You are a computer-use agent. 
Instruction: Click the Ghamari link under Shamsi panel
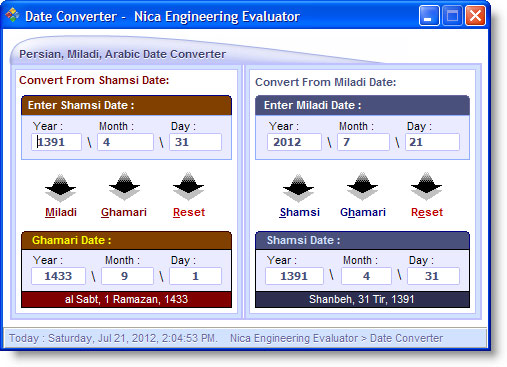124,212
